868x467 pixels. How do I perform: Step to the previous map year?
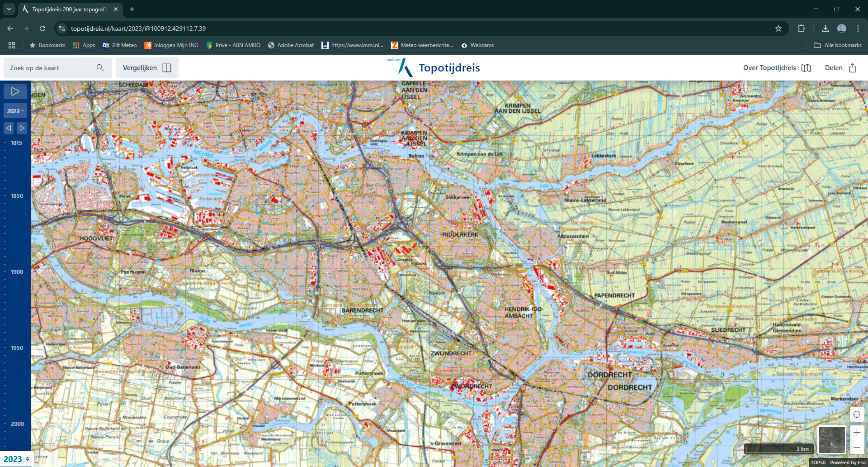tap(9, 128)
